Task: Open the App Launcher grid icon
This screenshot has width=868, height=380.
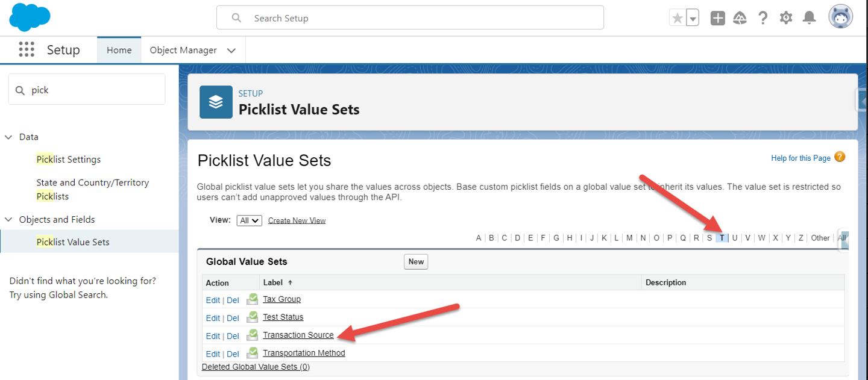Action: point(26,49)
